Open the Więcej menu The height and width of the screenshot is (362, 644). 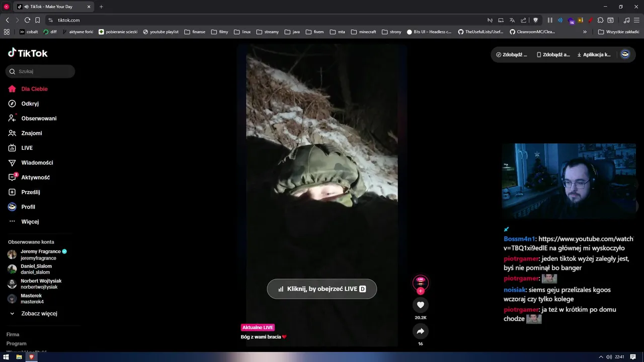pos(24,222)
